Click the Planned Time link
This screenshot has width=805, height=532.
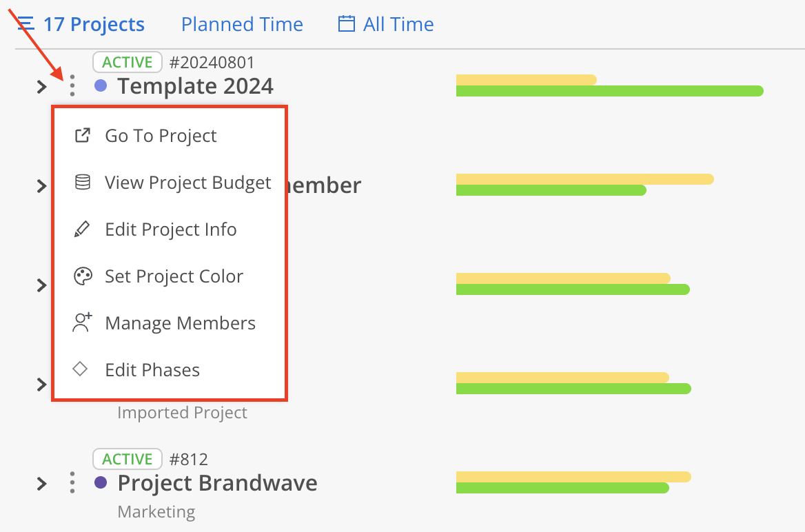click(x=242, y=25)
